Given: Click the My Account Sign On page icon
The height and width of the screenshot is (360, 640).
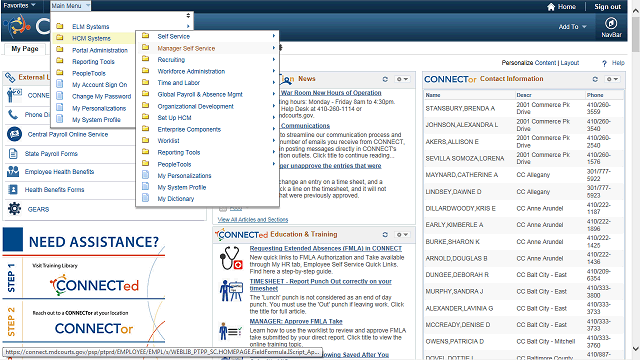Looking at the screenshot, I should [x=60, y=84].
